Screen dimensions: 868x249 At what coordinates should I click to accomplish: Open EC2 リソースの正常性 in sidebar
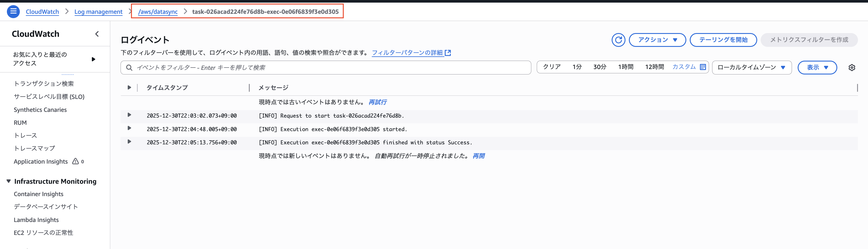[x=43, y=233]
